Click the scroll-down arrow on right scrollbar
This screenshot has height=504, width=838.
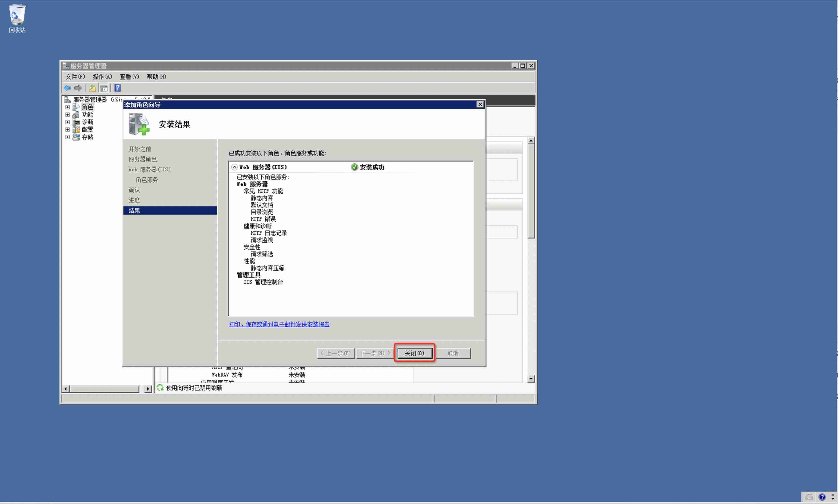click(531, 378)
